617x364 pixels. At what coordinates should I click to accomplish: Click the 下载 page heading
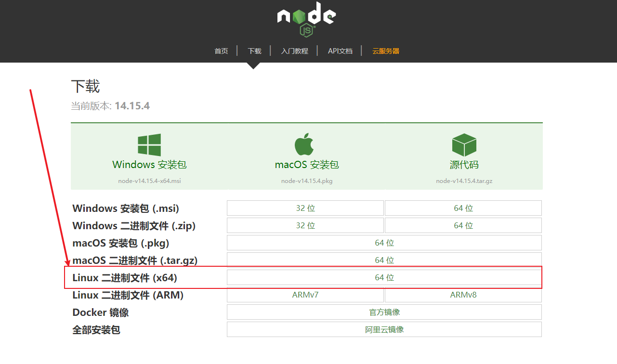click(85, 87)
